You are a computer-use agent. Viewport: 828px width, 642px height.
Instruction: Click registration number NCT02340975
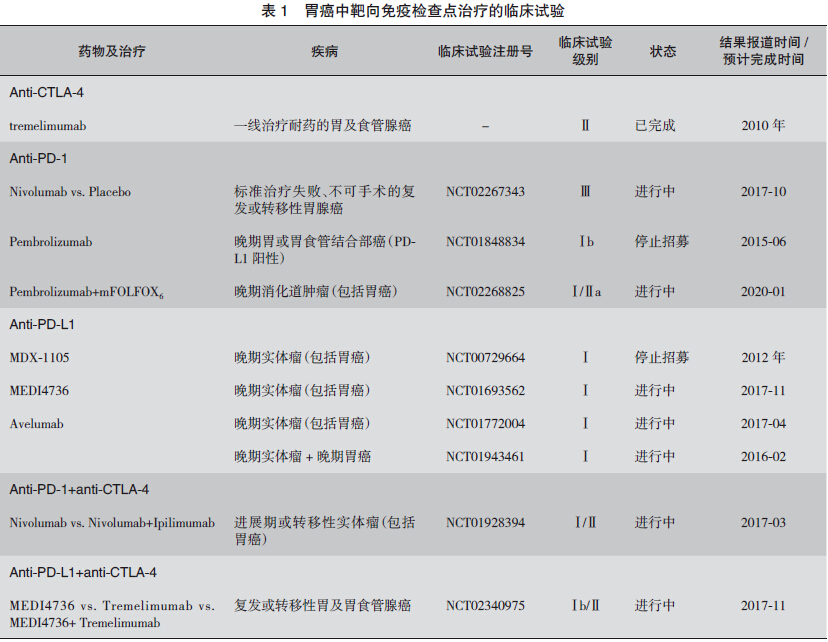point(485,606)
